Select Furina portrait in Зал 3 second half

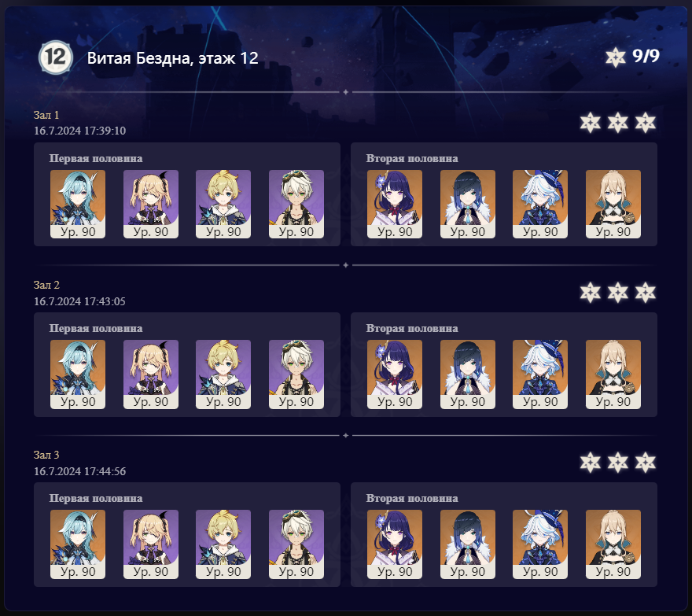[540, 544]
